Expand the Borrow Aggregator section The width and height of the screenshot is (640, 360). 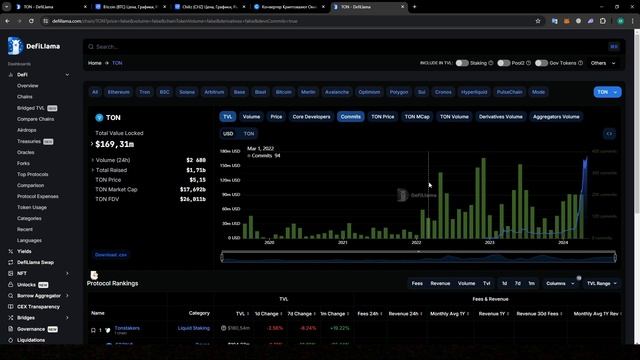click(x=67, y=296)
